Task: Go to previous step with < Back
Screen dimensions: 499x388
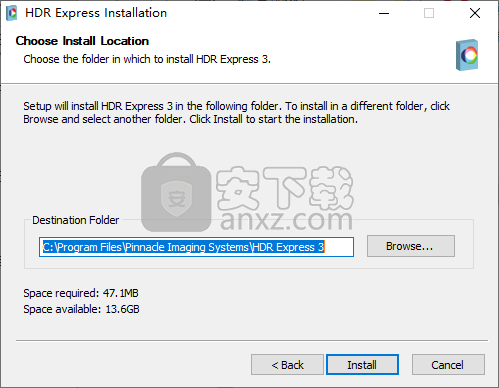Action: [287, 365]
